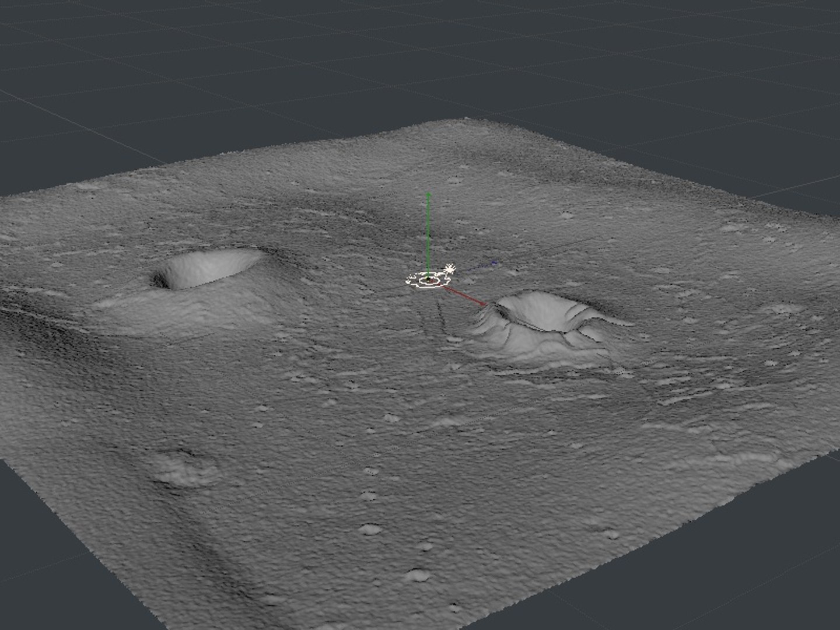The height and width of the screenshot is (630, 840).
Task: Select the white light icon beside the gizmo
Action: 450,269
